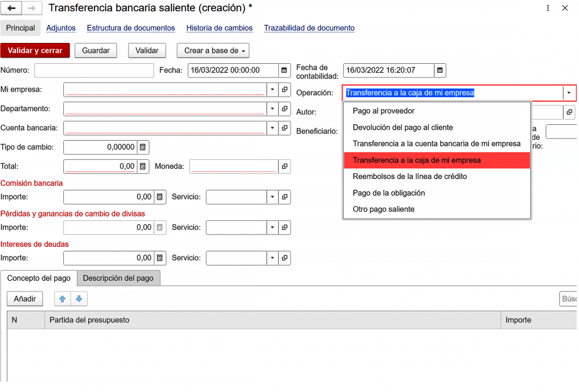Collapse the Operación dropdown arrow
Viewport: 579px width, 392px height.
pos(569,93)
